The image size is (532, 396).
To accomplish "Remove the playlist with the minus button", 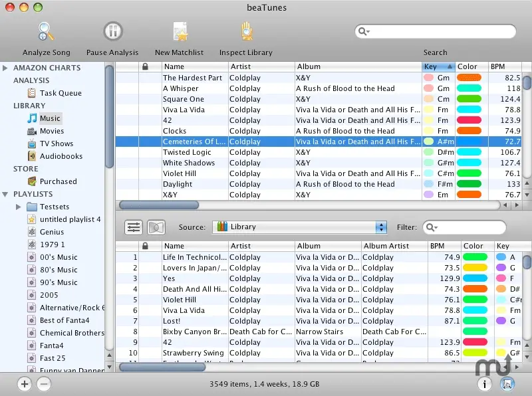I will pos(44,384).
